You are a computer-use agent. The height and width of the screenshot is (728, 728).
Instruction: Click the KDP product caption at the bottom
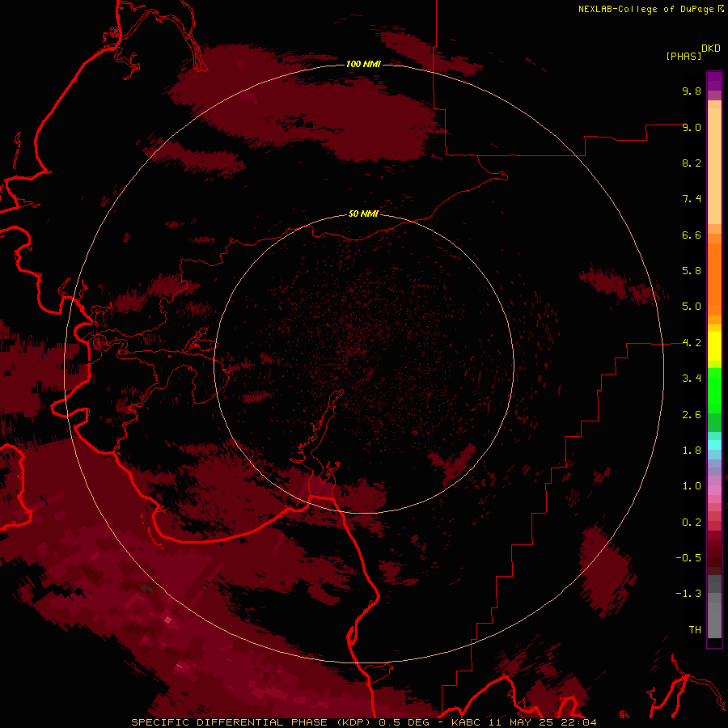[363, 722]
